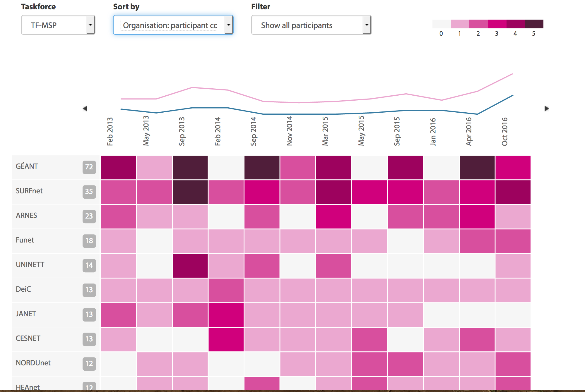The image size is (585, 392).
Task: Open the Taskforce TF-MSP dropdown
Action: click(x=58, y=25)
